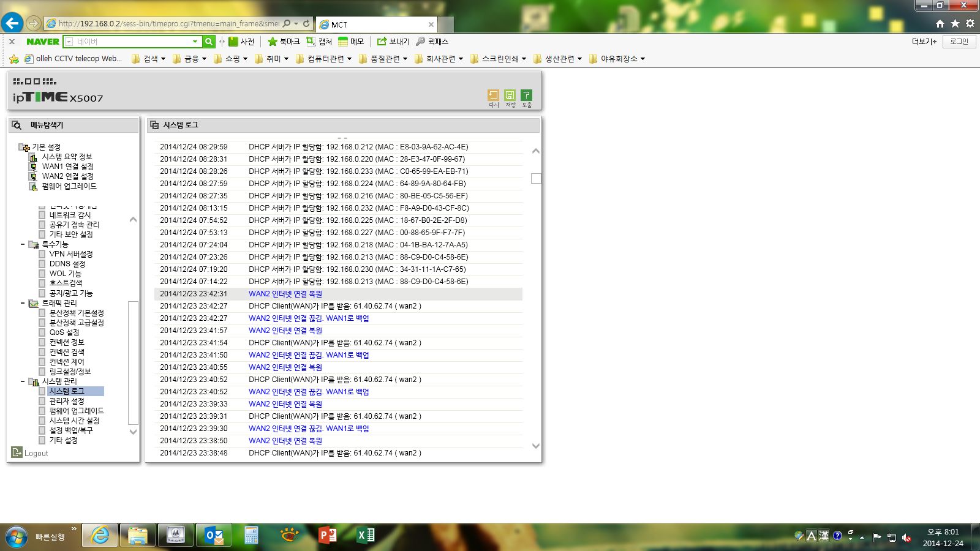
Task: Open the Naver dictionary (사전) icon
Action: [x=241, y=42]
